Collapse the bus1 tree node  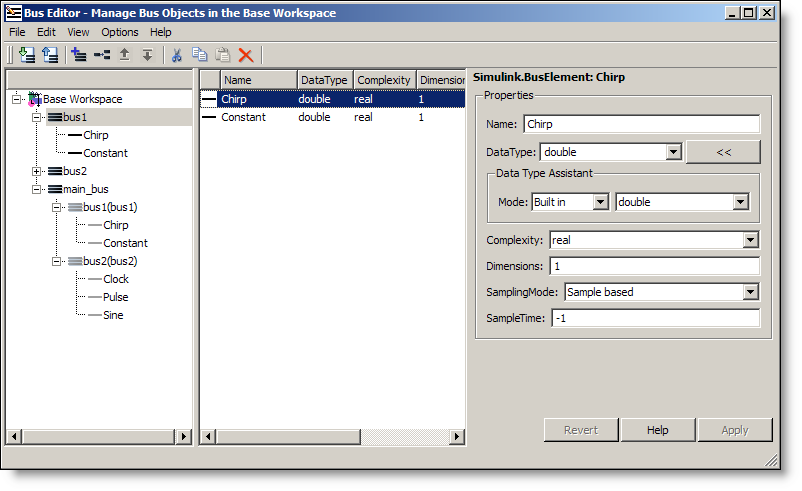click(36, 117)
